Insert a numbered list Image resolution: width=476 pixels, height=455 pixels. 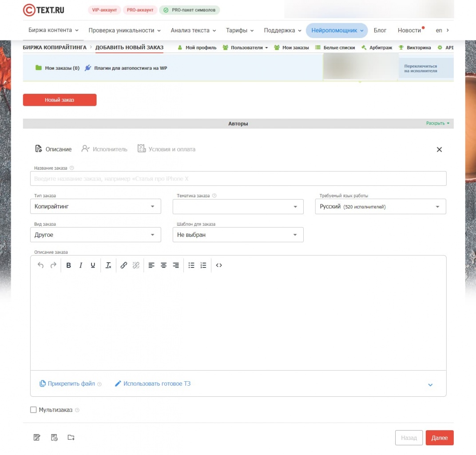(x=203, y=265)
